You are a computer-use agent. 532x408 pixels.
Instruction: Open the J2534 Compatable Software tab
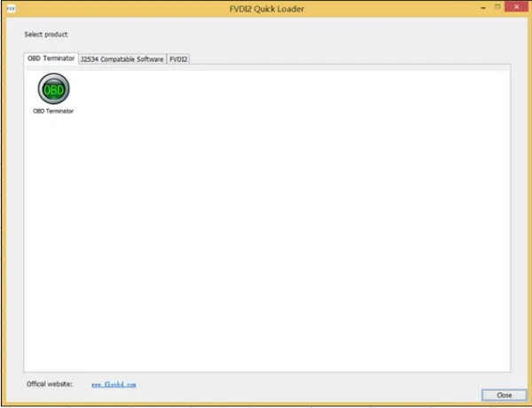coord(122,59)
